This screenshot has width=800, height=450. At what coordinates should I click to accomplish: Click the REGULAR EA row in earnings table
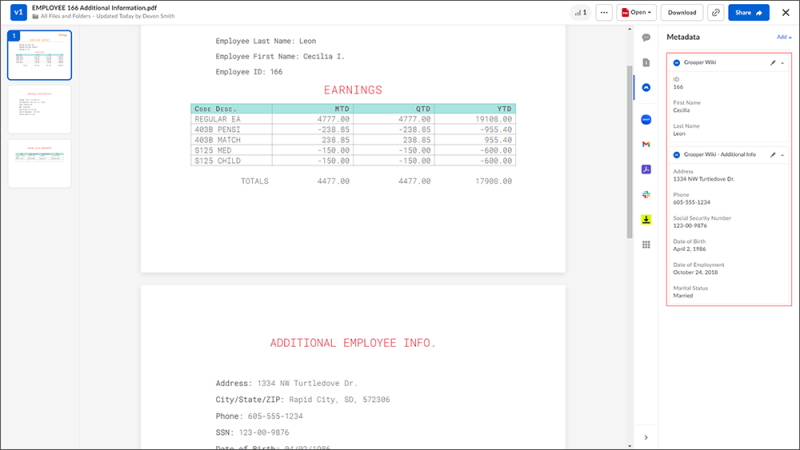pyautogui.click(x=353, y=119)
